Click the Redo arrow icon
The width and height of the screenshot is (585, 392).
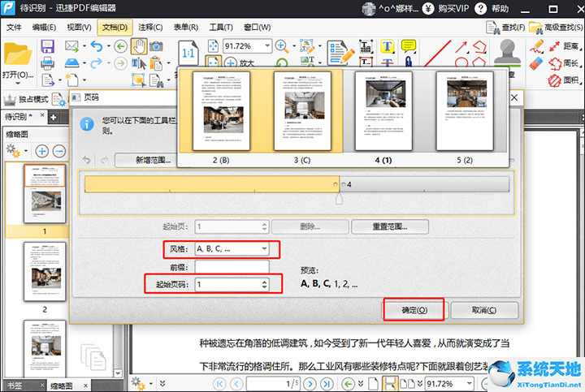(96, 63)
